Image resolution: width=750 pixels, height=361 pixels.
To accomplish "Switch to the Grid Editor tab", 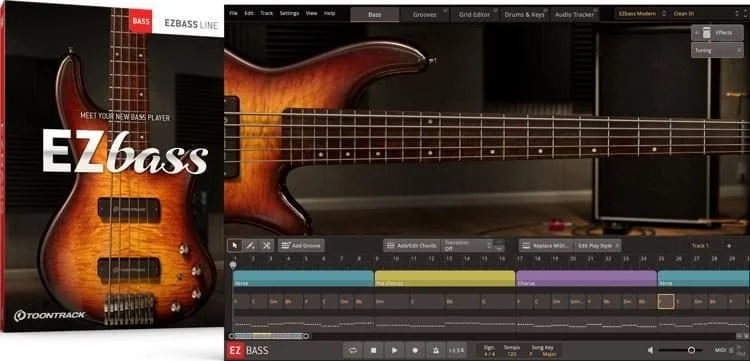I will point(474,14).
